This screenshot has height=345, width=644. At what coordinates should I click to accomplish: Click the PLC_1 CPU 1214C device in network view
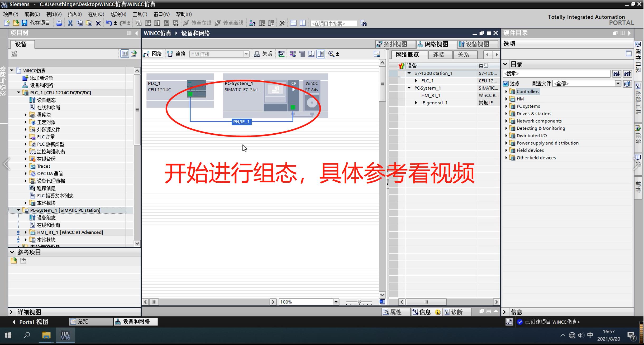point(180,91)
